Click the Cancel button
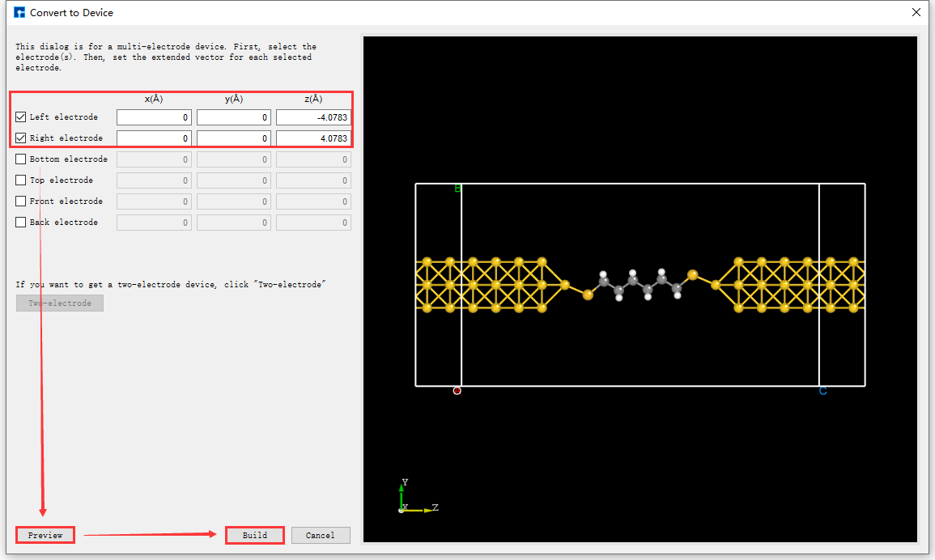The height and width of the screenshot is (560, 935). [321, 535]
